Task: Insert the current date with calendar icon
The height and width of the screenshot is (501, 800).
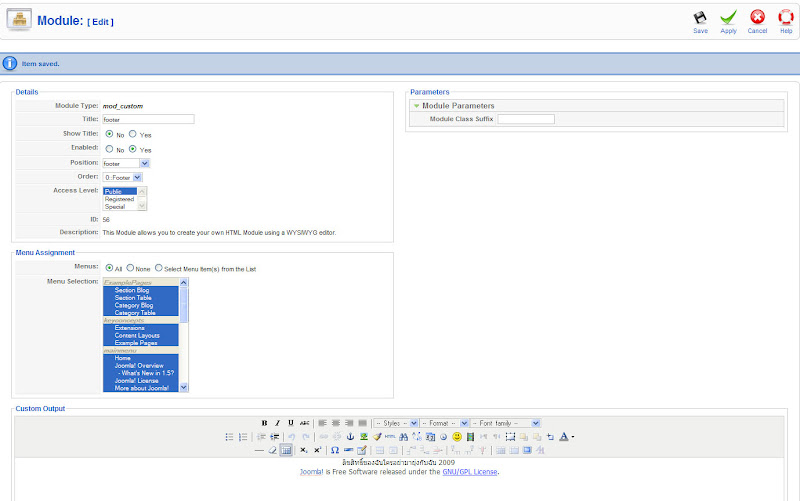Action: pyautogui.click(x=430, y=437)
